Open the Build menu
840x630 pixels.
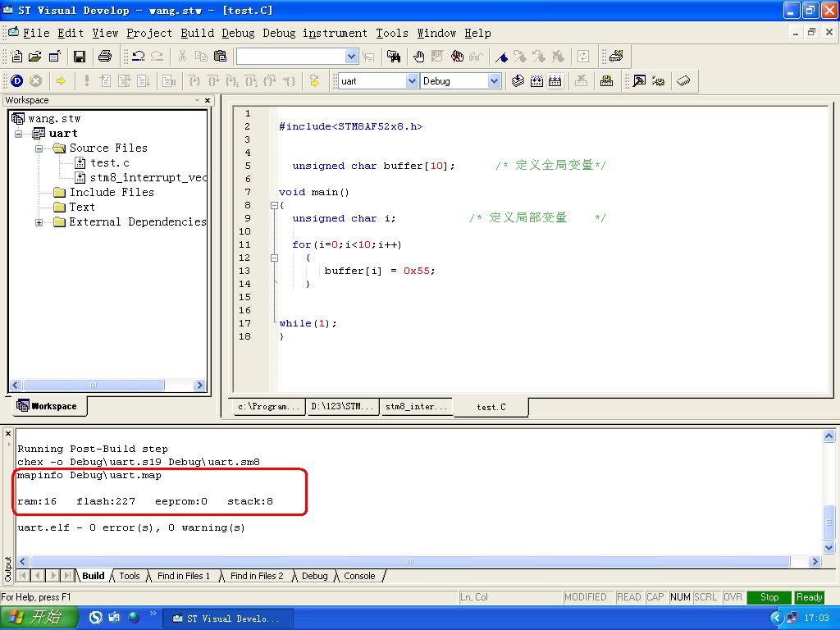tap(197, 33)
